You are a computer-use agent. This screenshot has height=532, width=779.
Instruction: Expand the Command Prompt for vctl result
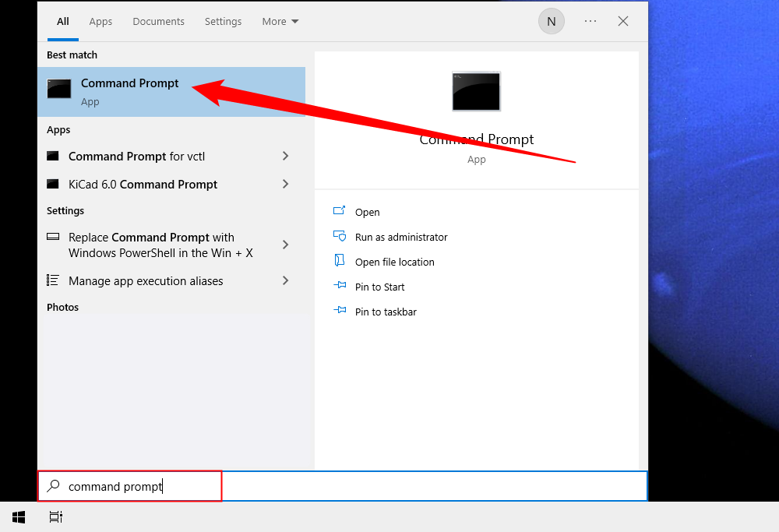tap(286, 156)
